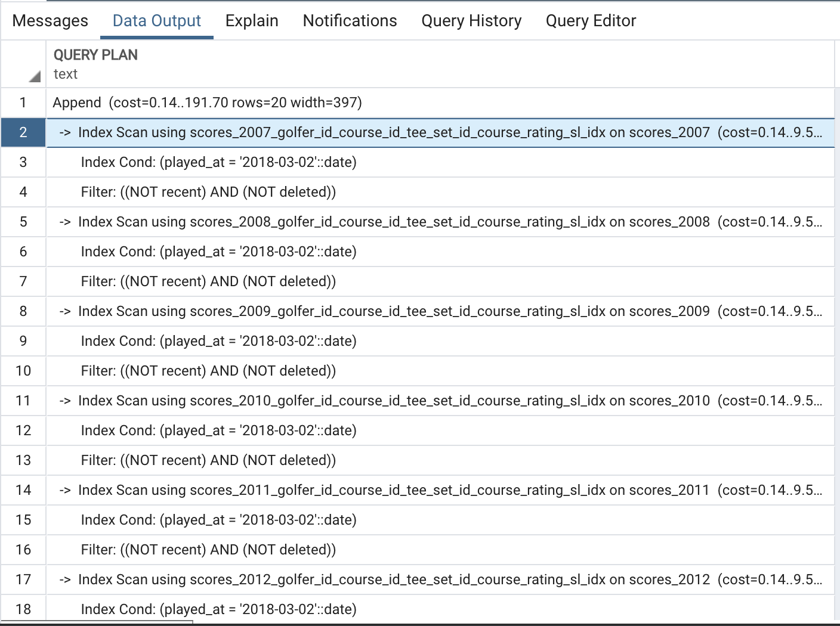Click the Filter cell in row 4

tap(208, 192)
